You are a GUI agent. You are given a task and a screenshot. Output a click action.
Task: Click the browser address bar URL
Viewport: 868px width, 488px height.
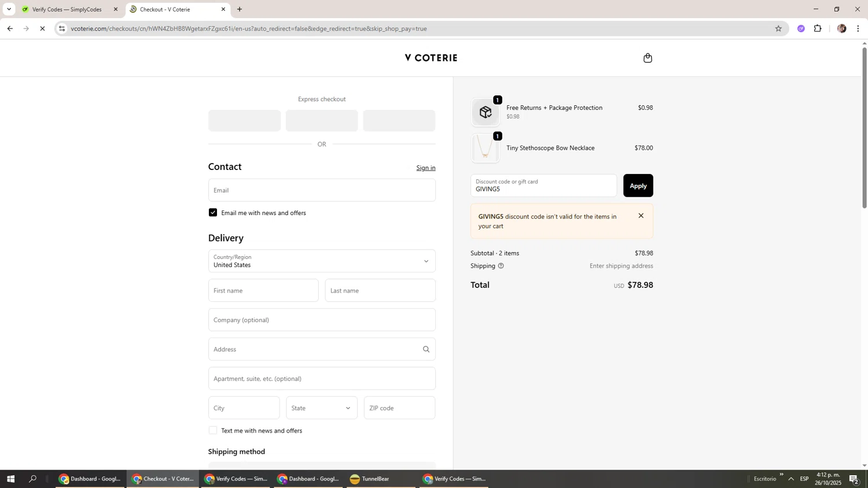tap(249, 28)
